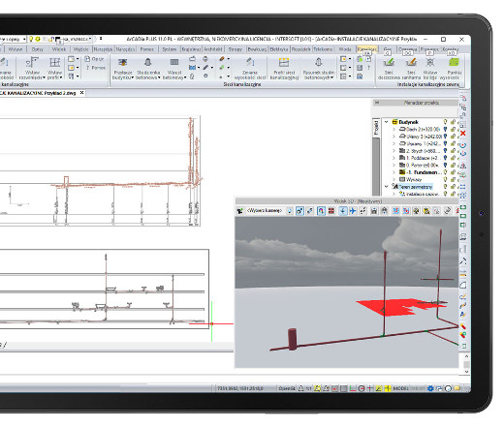Toggle lock icon for 1. Poddasze row
This screenshot has height=427, width=504.
[x=453, y=158]
